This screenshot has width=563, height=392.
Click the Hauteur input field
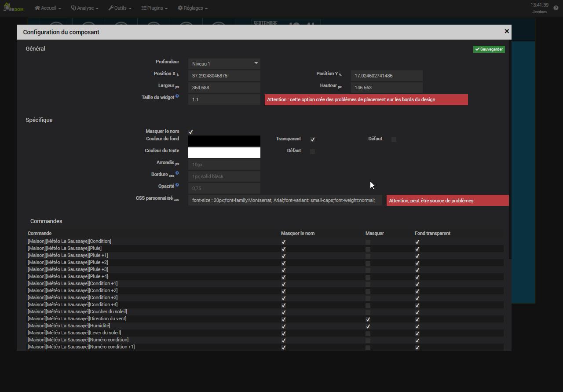(x=387, y=88)
